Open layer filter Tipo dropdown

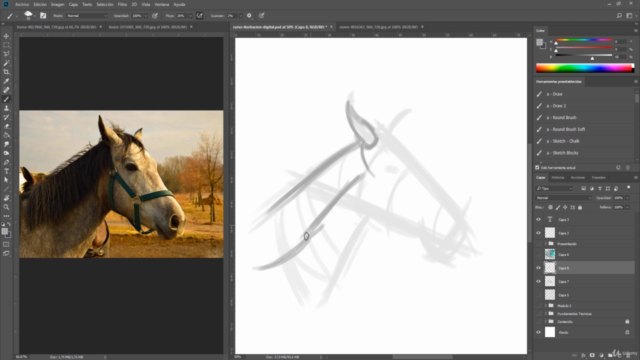[x=554, y=189]
